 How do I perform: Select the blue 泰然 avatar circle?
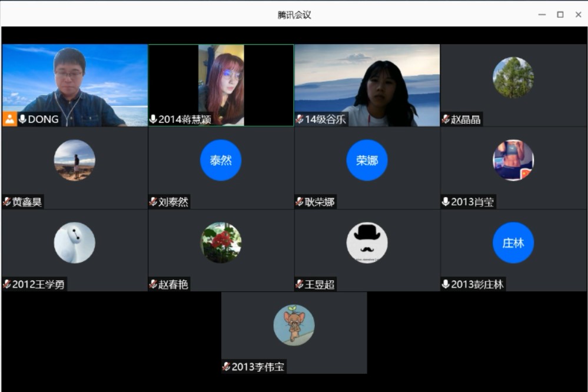[221, 160]
